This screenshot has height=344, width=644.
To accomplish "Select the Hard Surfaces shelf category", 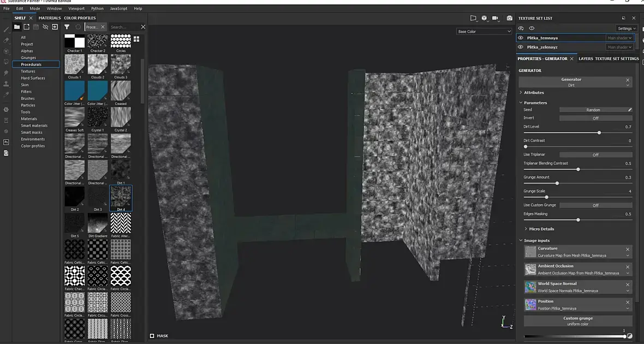I will click(33, 78).
